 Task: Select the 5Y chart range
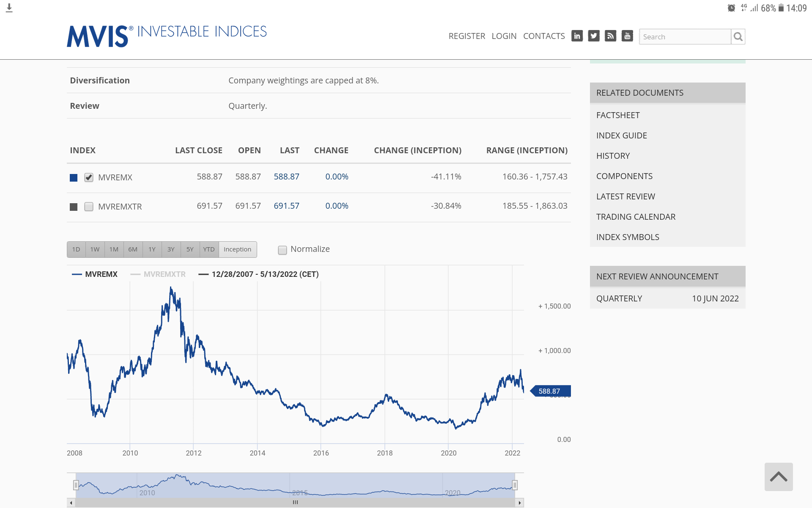coord(190,249)
